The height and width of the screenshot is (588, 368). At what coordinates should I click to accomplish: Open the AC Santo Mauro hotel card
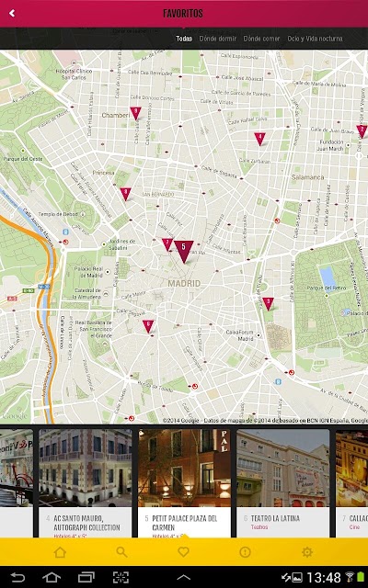coord(86,483)
